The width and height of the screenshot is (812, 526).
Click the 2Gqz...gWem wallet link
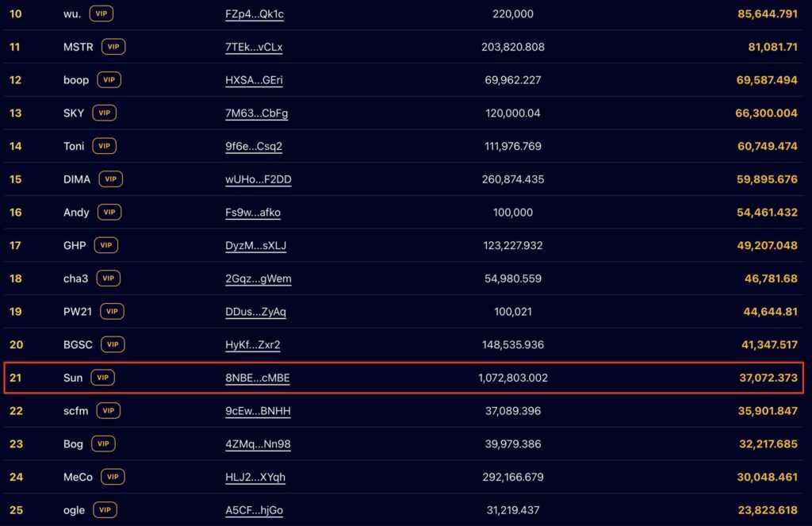pyautogui.click(x=259, y=278)
